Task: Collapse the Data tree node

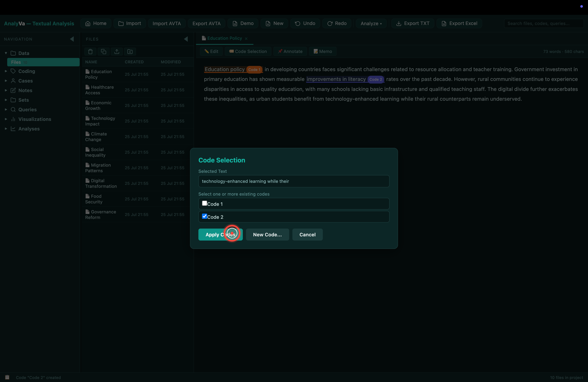Action: (6, 53)
